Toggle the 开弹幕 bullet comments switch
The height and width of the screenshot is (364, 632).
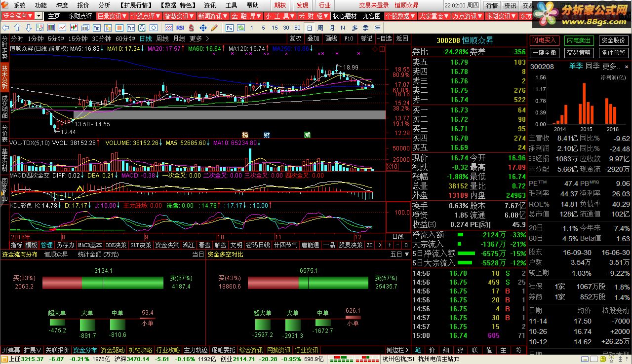(11, 350)
